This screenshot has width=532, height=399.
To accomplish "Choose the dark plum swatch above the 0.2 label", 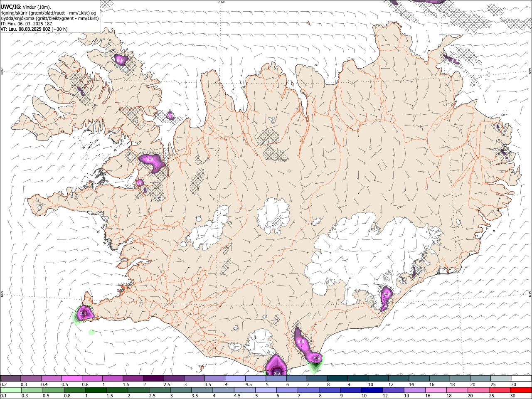I will (x=10, y=379).
